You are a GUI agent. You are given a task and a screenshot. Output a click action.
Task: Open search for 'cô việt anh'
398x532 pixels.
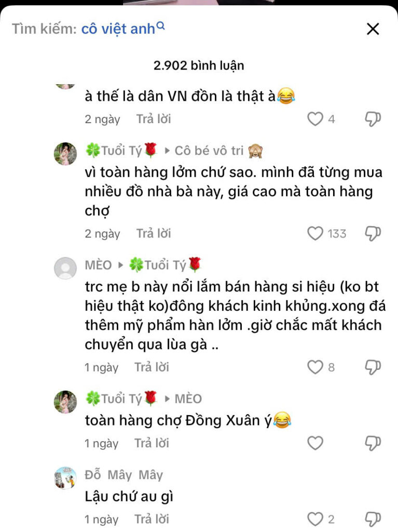click(x=118, y=29)
